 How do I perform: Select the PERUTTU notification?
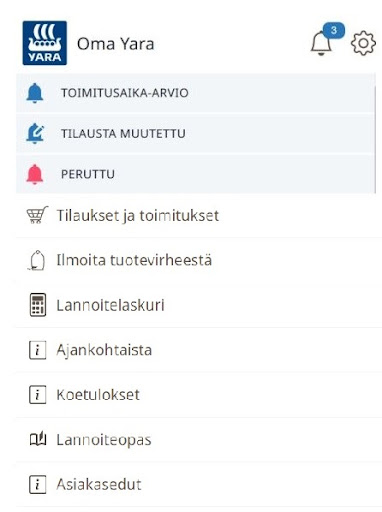(x=196, y=174)
